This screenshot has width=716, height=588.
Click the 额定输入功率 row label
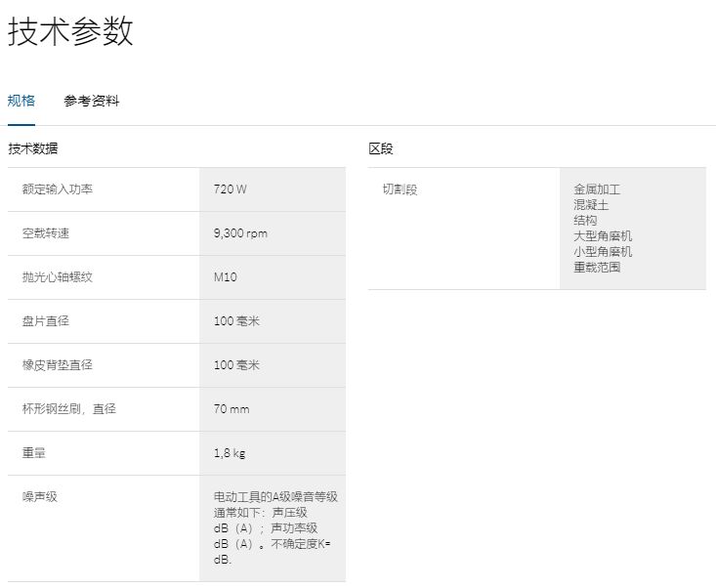point(58,189)
